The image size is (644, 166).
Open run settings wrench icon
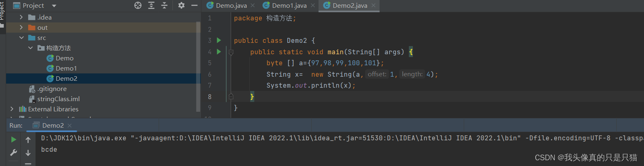(x=13, y=153)
